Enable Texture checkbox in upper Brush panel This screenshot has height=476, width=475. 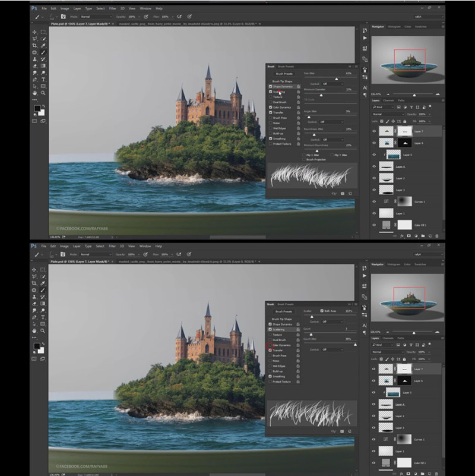pyautogui.click(x=271, y=97)
